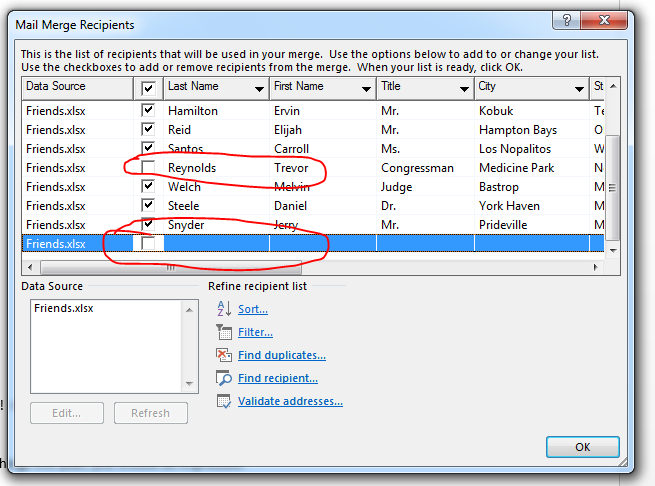Click the Data Source column header
The width and height of the screenshot is (655, 486).
tap(75, 88)
